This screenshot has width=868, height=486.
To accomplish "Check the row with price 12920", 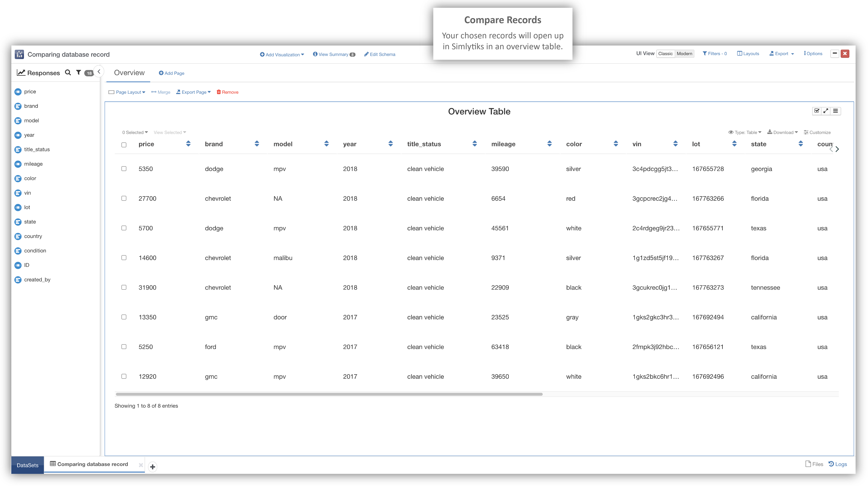I will tap(124, 376).
